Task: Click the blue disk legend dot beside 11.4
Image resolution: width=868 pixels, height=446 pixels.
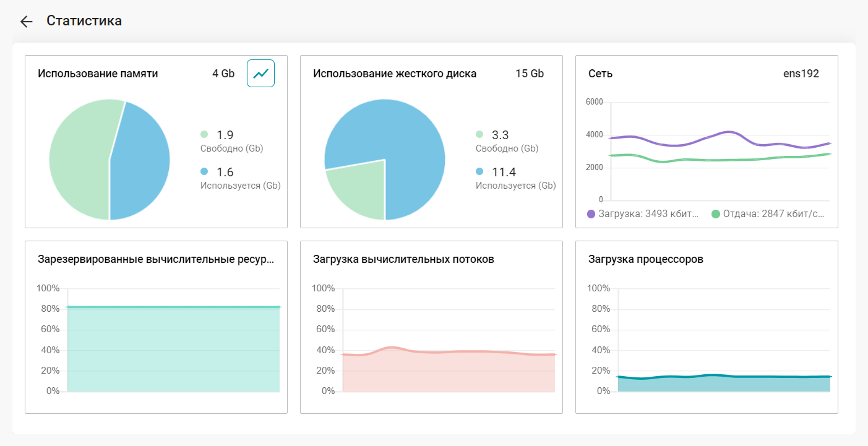Action: click(x=479, y=171)
